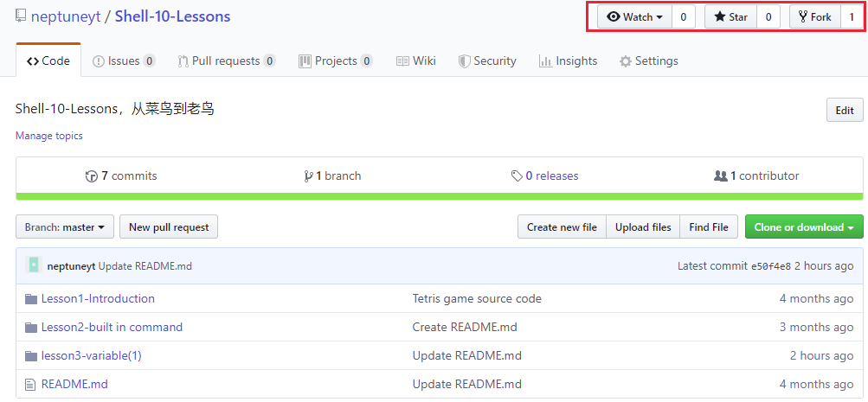Click the watchers count next to Watch
This screenshot has height=402, width=868.
(x=684, y=17)
